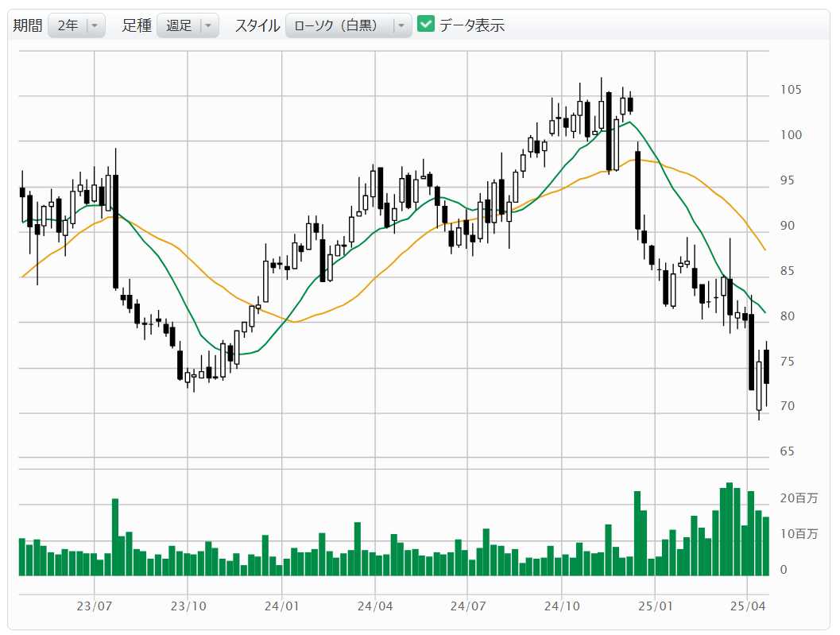This screenshot has height=635, width=840.
Task: Click the 20百万 volume axis label
Action: point(799,498)
